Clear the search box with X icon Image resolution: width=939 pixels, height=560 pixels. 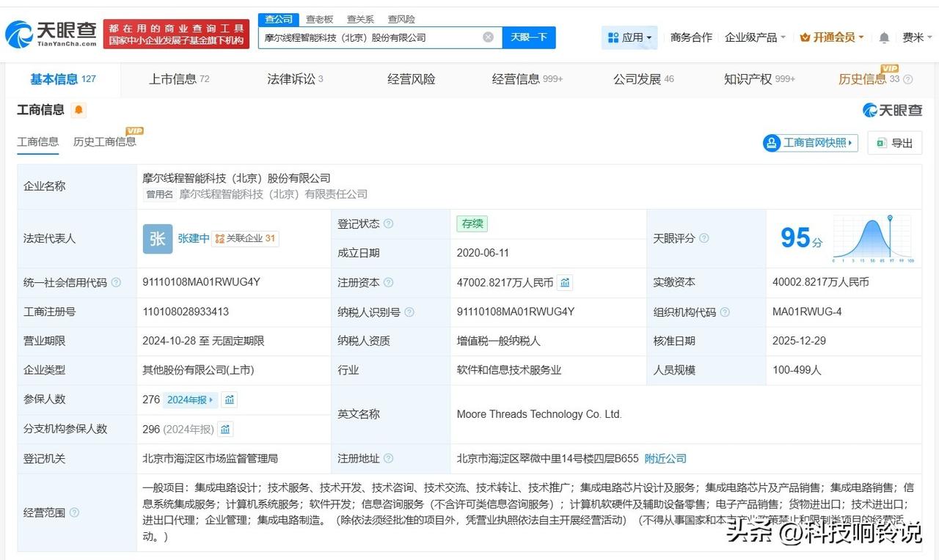click(488, 37)
